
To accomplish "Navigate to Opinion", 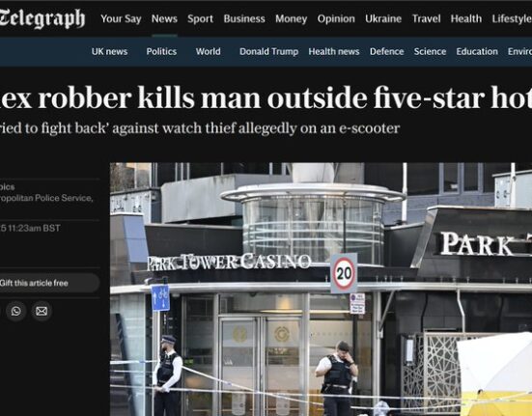I will (336, 18).
